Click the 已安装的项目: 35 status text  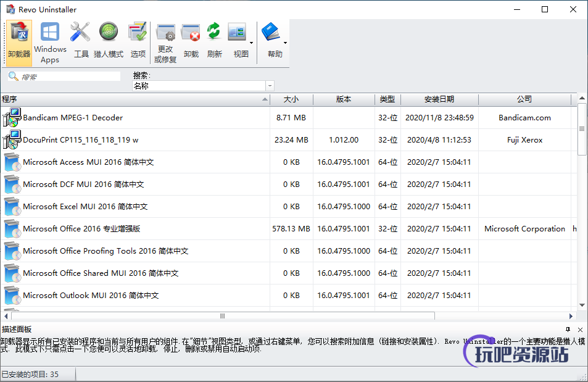[x=30, y=375]
